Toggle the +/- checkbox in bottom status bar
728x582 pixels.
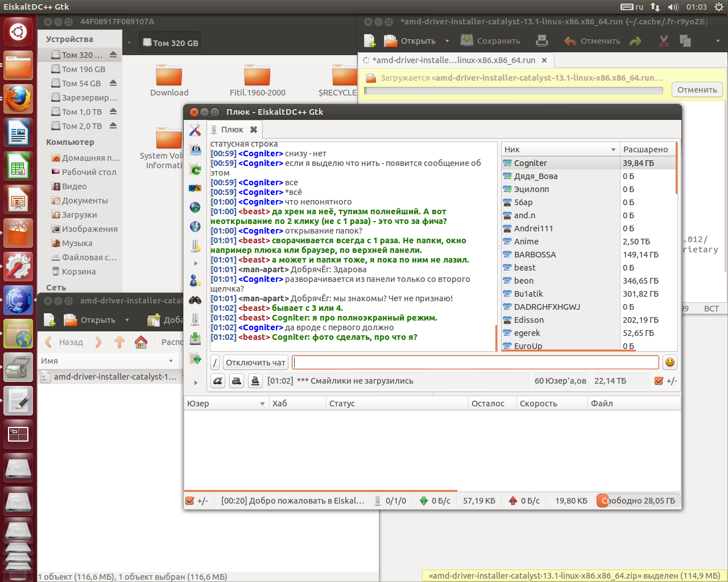(190, 501)
